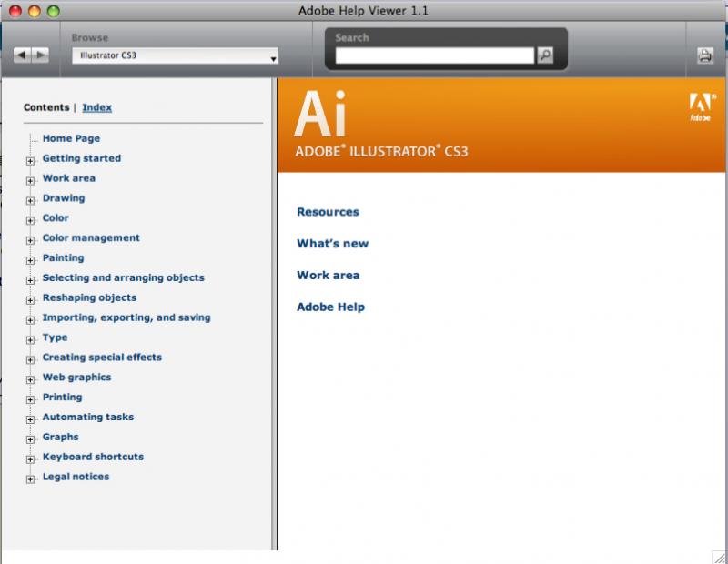Open Importing, exporting, and saving entry
The height and width of the screenshot is (564, 728).
click(126, 317)
